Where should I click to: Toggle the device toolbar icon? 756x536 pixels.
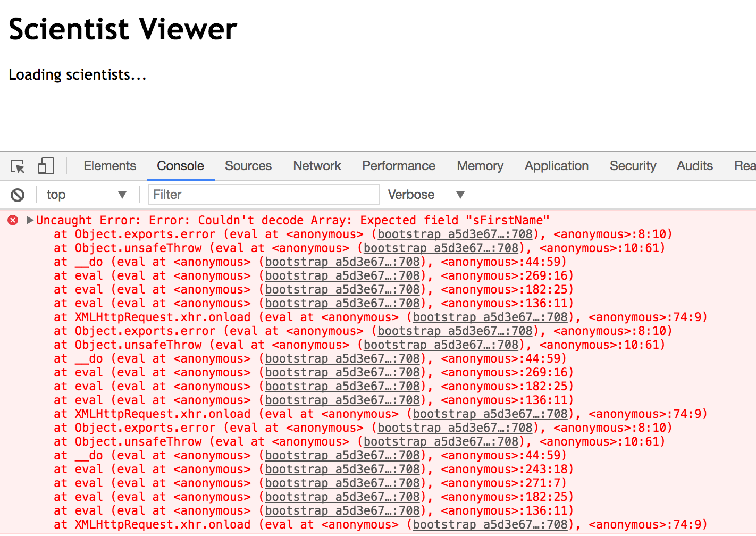pos(46,166)
